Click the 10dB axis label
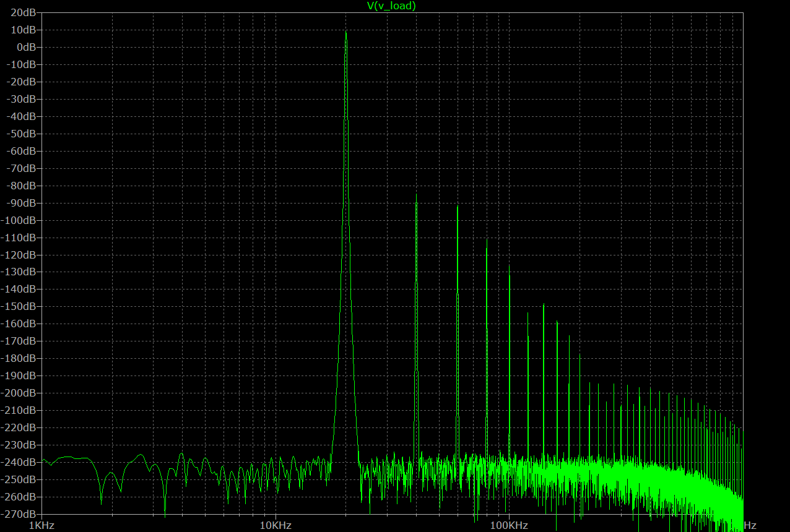 pos(23,30)
